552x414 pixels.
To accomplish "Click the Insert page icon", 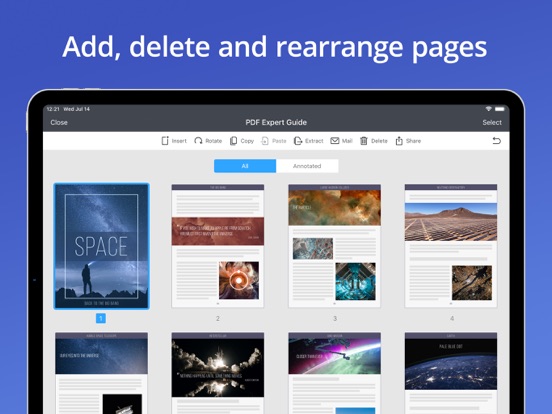I will click(x=165, y=141).
